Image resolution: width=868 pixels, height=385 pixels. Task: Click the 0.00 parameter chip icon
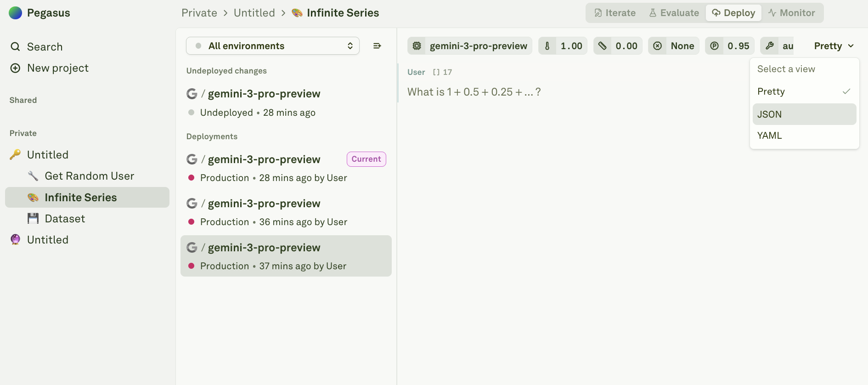tap(602, 46)
